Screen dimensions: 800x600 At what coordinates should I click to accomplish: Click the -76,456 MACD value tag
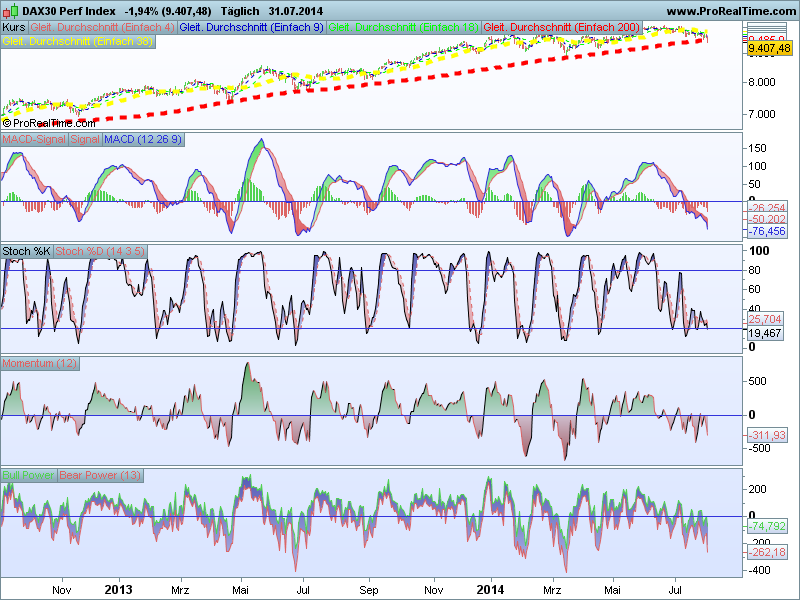(767, 231)
